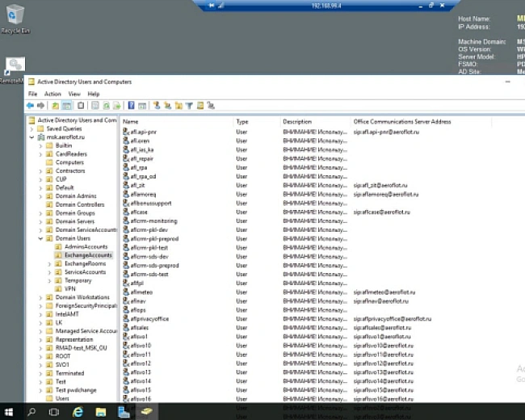
Task: Open the Windows Start menu
Action: coord(9,412)
